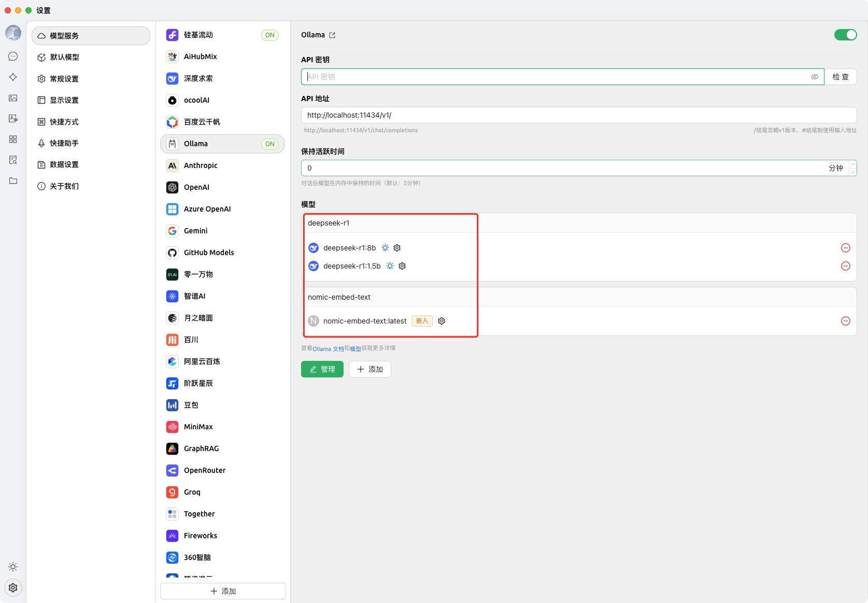Open the mini apps grid icon
The image size is (868, 603).
click(x=13, y=139)
